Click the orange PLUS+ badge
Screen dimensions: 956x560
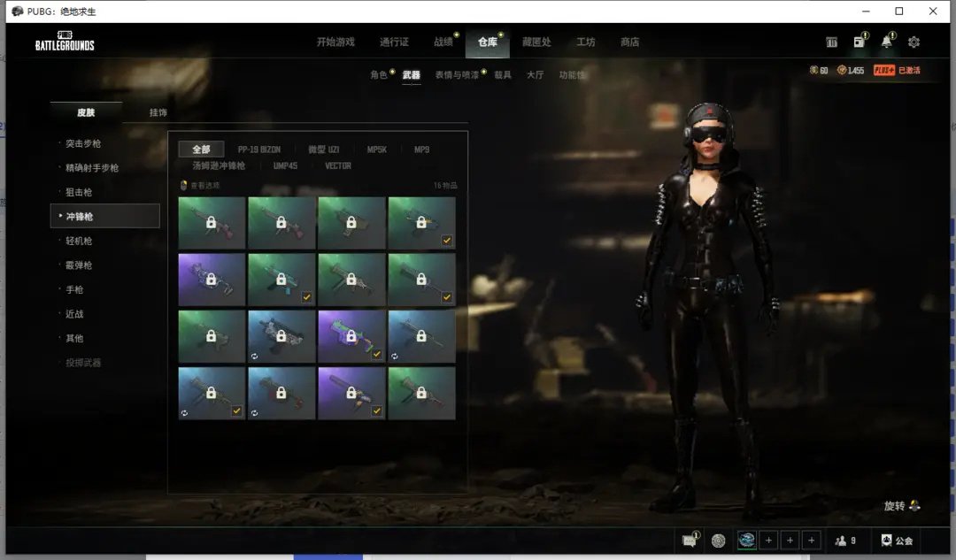point(884,70)
